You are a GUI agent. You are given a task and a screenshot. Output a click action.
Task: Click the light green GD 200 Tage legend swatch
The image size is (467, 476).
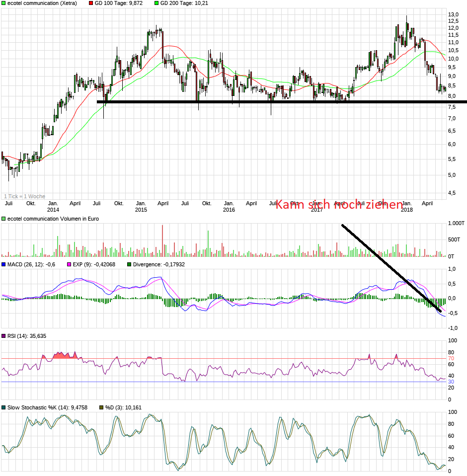(x=156, y=3)
